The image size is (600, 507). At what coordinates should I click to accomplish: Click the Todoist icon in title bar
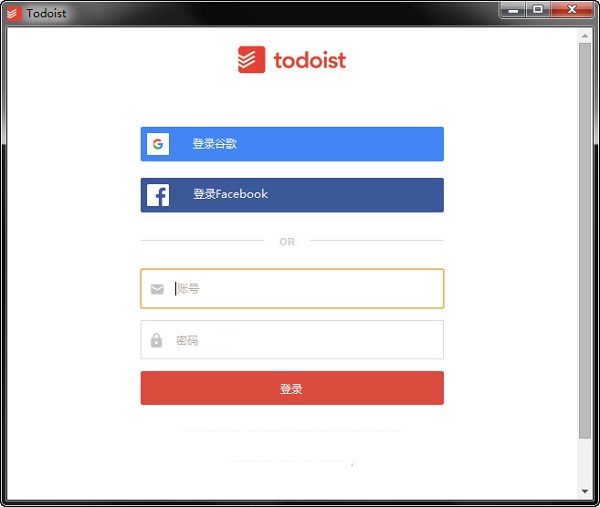15,14
